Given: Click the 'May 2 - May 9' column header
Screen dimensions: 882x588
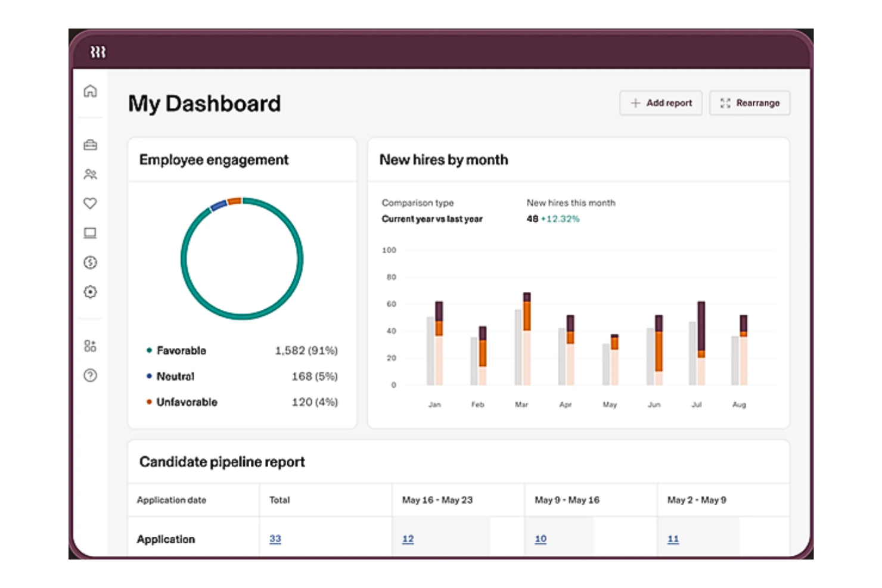Looking at the screenshot, I should [x=697, y=500].
